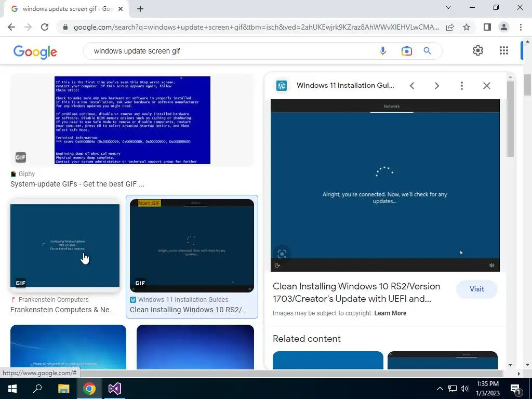Viewport: 532px width, 399px height.
Task: Open Chrome profile avatar
Action: coord(504,27)
